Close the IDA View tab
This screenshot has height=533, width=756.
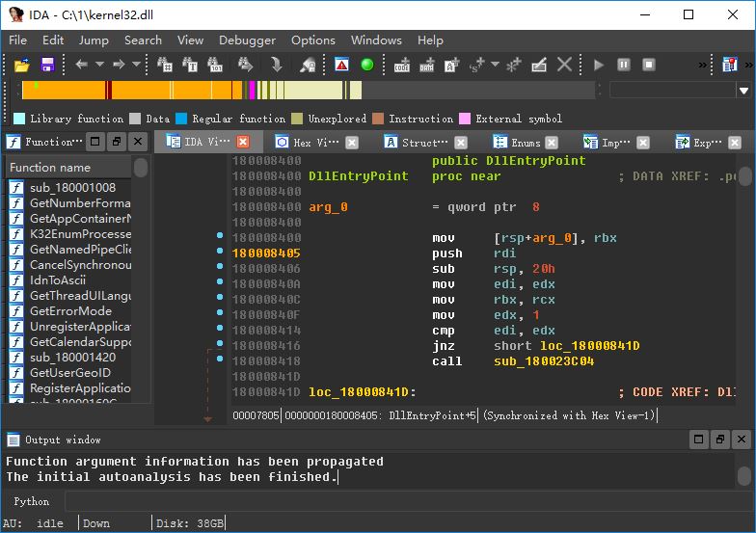pos(245,142)
